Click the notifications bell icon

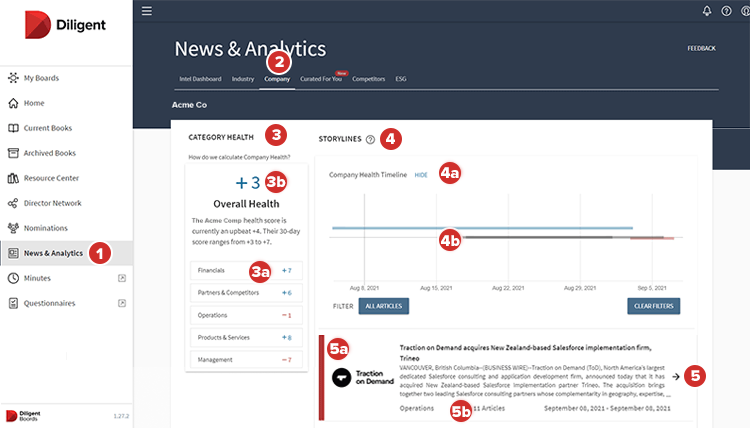click(708, 11)
